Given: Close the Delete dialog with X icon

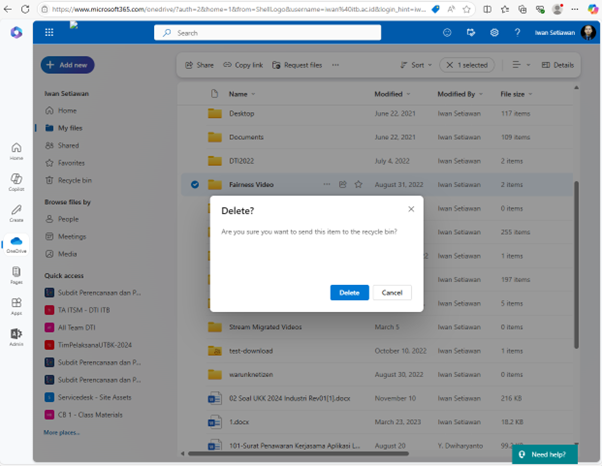Looking at the screenshot, I should pyautogui.click(x=411, y=209).
